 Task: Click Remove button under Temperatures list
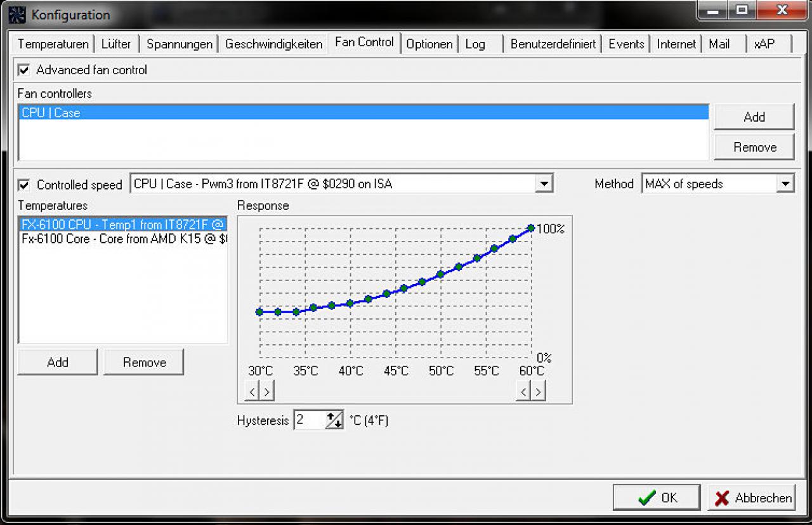tap(144, 362)
